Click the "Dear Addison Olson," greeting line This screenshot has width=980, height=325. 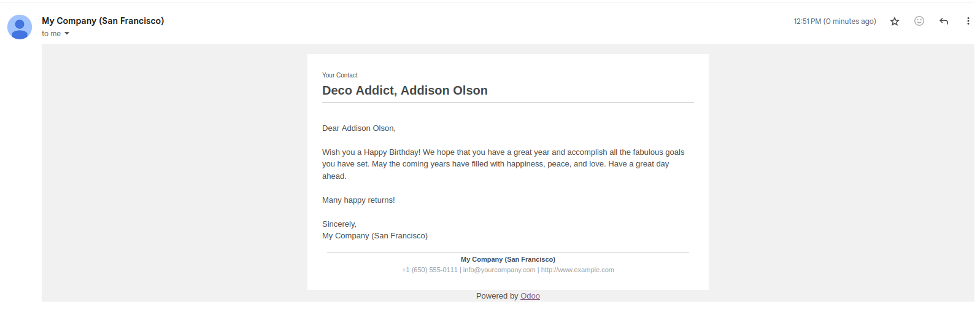359,128
